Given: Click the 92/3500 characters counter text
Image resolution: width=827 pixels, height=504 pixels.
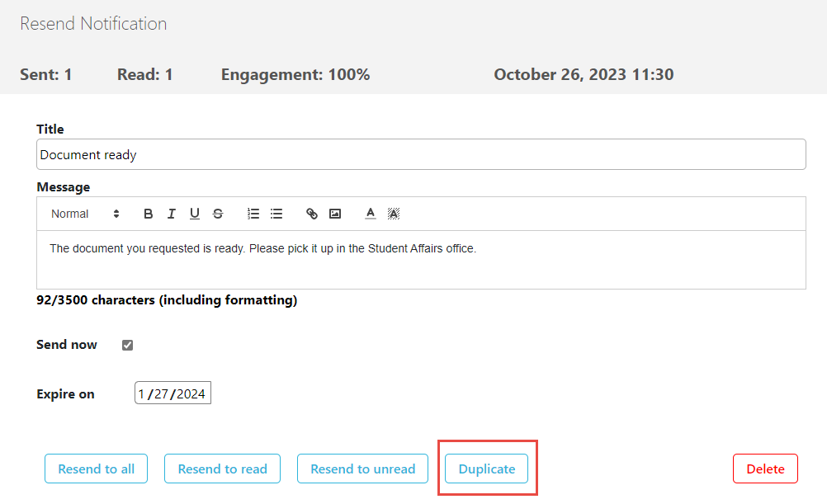Looking at the screenshot, I should coord(167,300).
